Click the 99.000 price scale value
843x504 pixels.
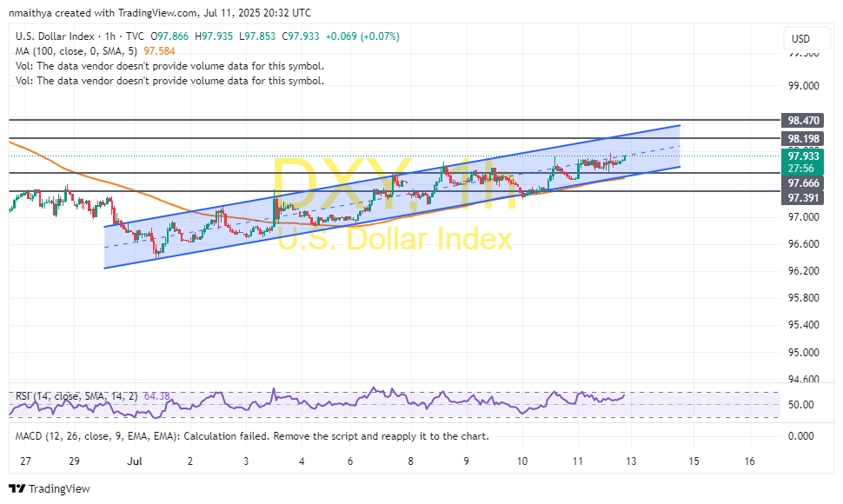click(804, 86)
